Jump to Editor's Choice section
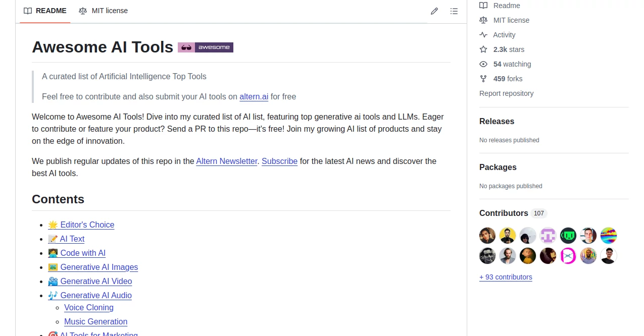644x336 pixels. (x=81, y=225)
